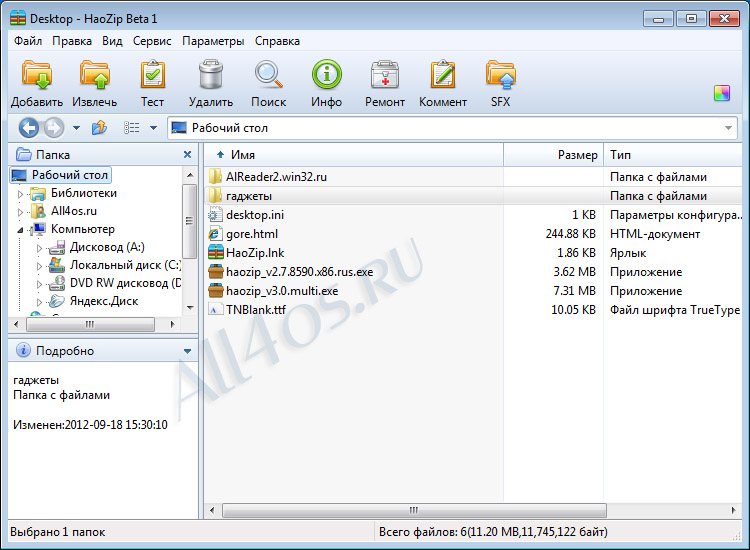Open the Справка menu
Image resolution: width=750 pixels, height=550 pixels.
click(277, 41)
